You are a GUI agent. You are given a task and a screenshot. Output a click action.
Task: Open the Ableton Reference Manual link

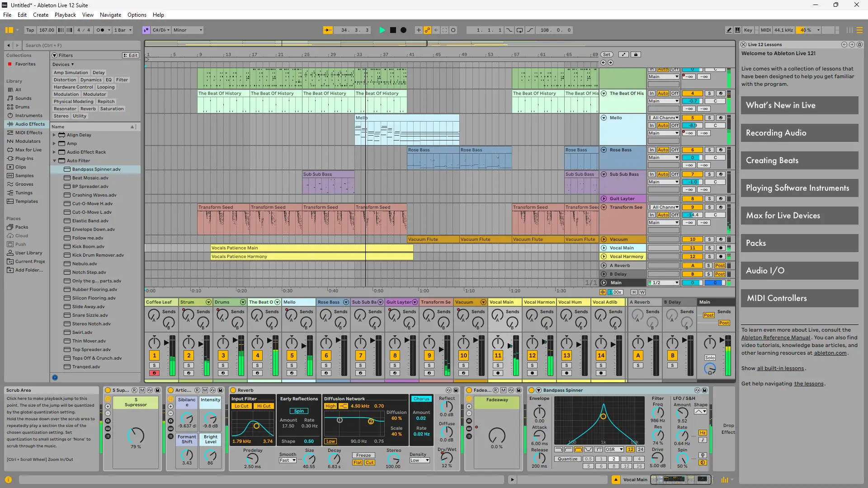[775, 338]
